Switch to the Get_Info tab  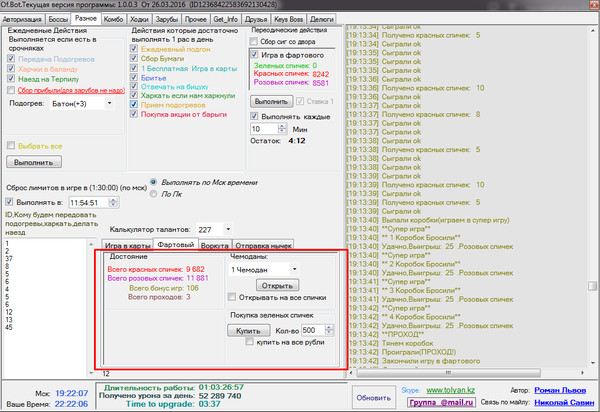225,19
